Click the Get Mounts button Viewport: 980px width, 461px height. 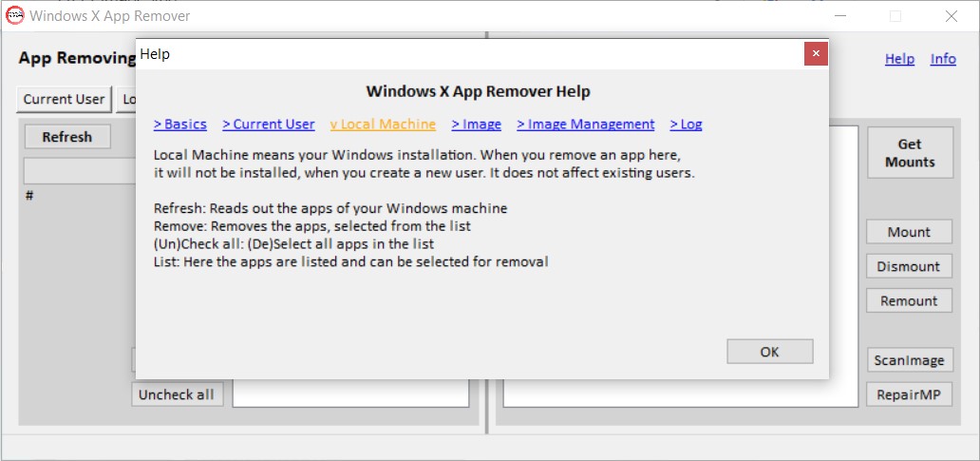(x=910, y=153)
